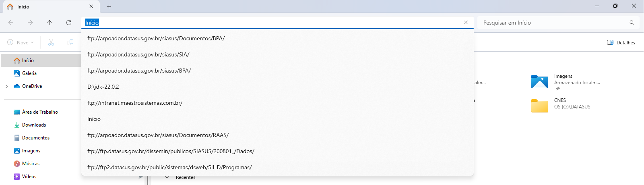The width and height of the screenshot is (644, 185).
Task: Close the Início tab
Action: [x=91, y=6]
